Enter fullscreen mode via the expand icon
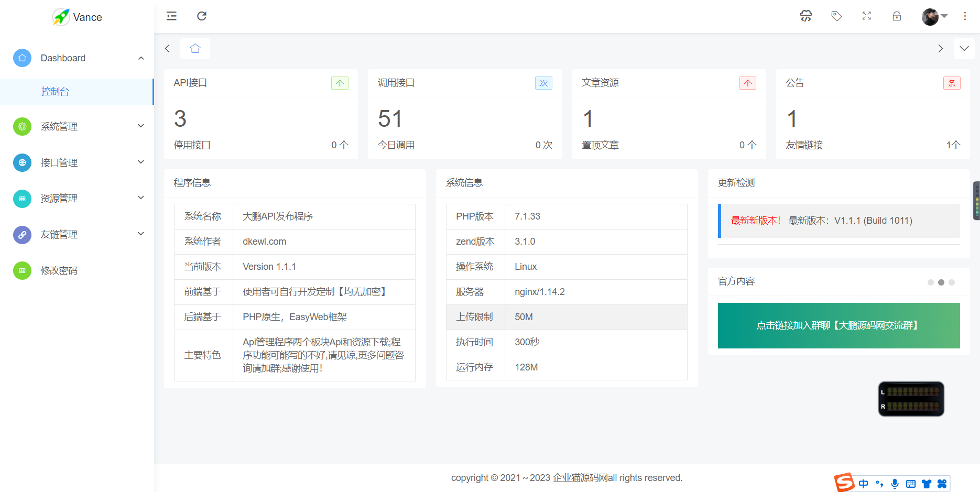 pyautogui.click(x=867, y=16)
